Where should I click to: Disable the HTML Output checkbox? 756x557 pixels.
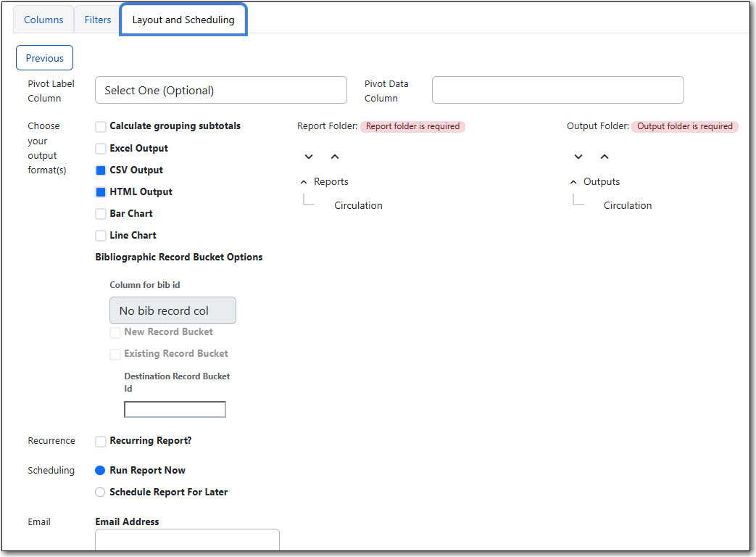pos(101,192)
